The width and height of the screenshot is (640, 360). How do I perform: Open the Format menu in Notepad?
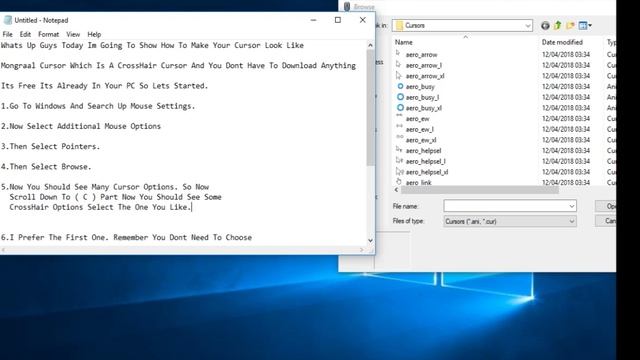[49, 34]
